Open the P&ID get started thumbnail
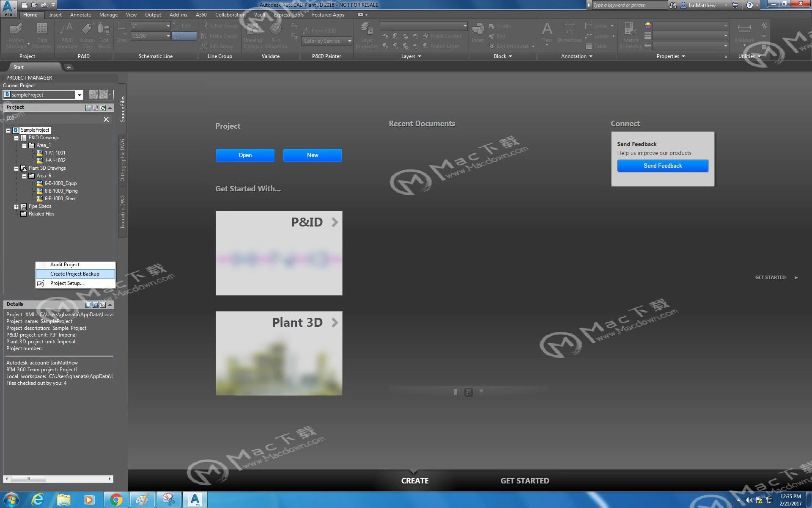812x508 pixels. pyautogui.click(x=279, y=253)
